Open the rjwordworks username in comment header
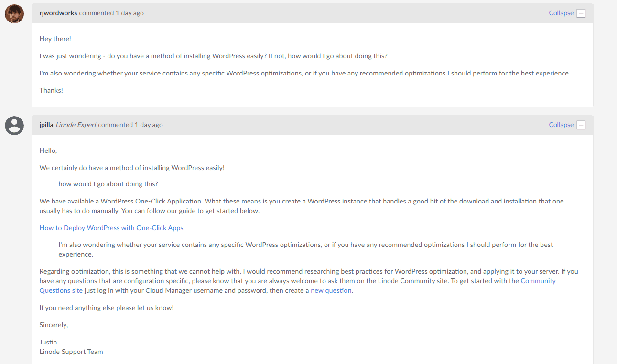This screenshot has height=364, width=617. point(58,13)
